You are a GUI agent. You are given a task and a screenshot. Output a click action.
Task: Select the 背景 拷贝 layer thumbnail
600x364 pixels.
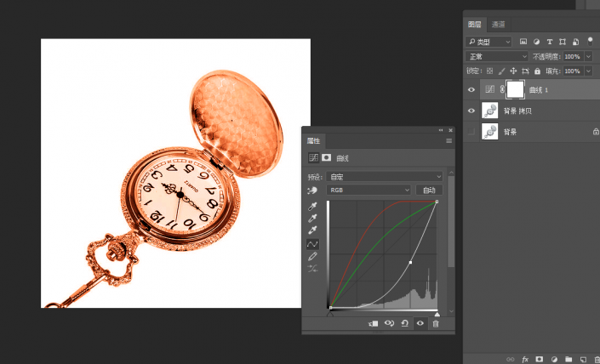[490, 111]
